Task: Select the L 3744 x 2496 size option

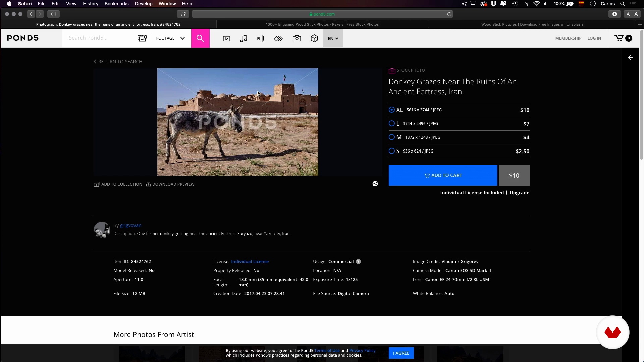Action: tap(391, 124)
